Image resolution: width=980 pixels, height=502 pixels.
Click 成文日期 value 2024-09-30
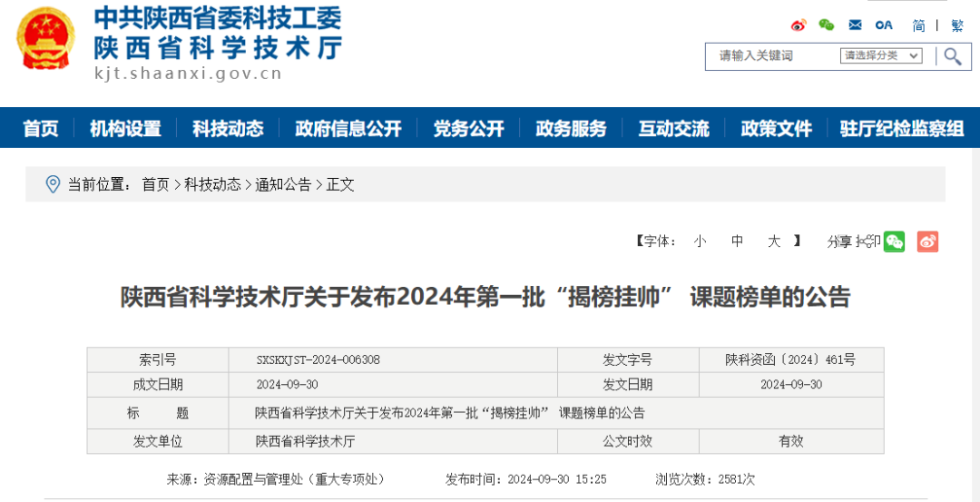(287, 385)
